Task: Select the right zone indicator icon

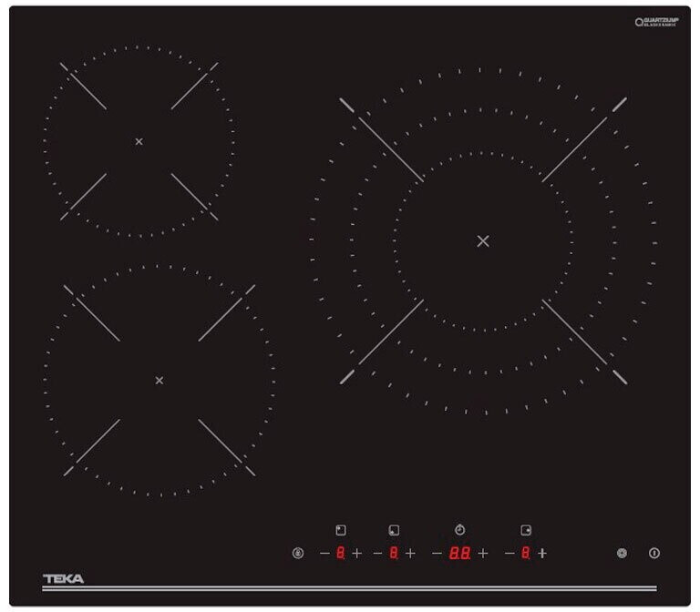Action: tap(525, 529)
